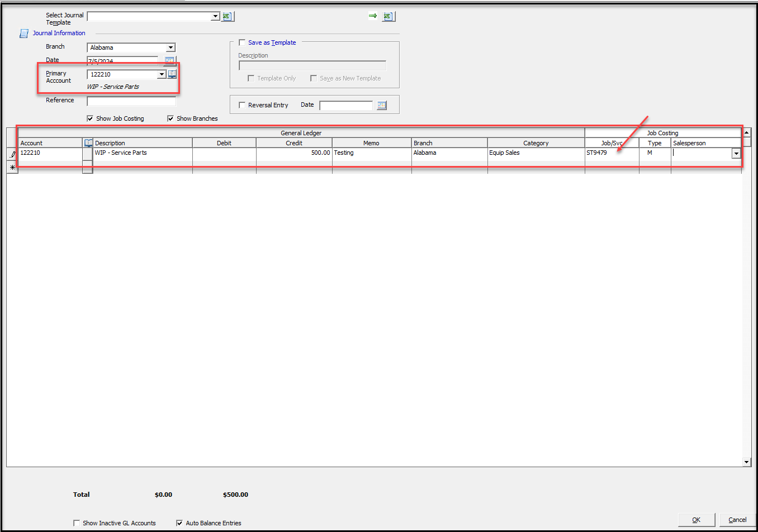This screenshot has height=532, width=758.
Task: Click the Memo column header
Action: 371,143
